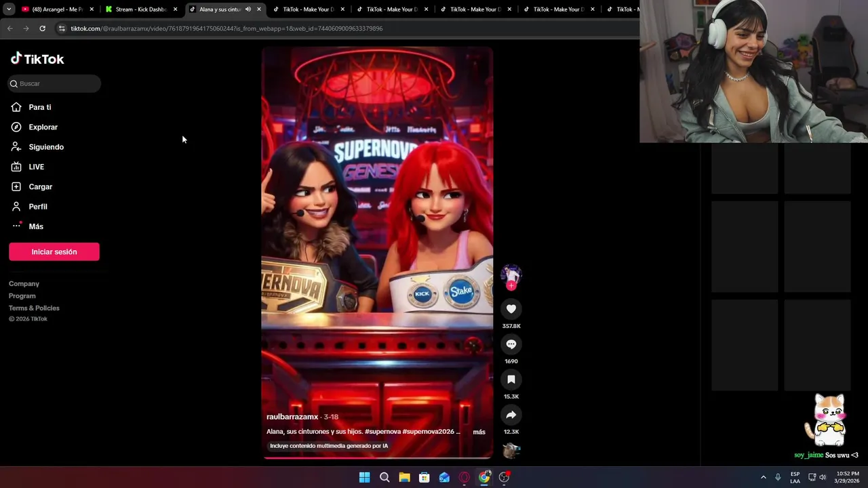The height and width of the screenshot is (488, 868).
Task: Click the #supernova hashtag
Action: click(382, 432)
